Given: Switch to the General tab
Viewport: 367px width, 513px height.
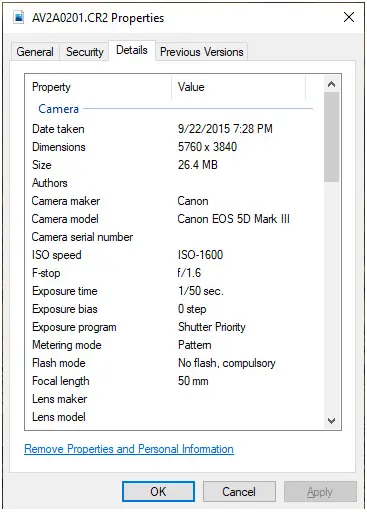Looking at the screenshot, I should pos(35,52).
